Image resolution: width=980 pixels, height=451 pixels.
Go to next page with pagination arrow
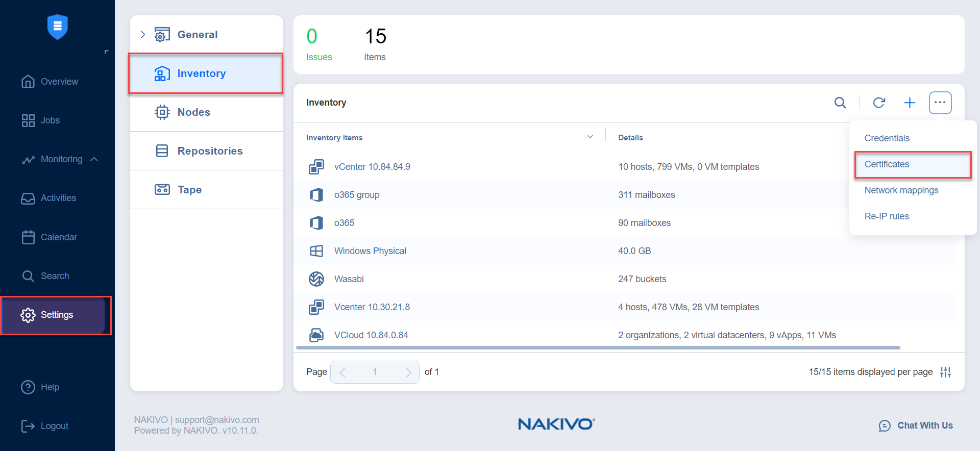click(408, 372)
